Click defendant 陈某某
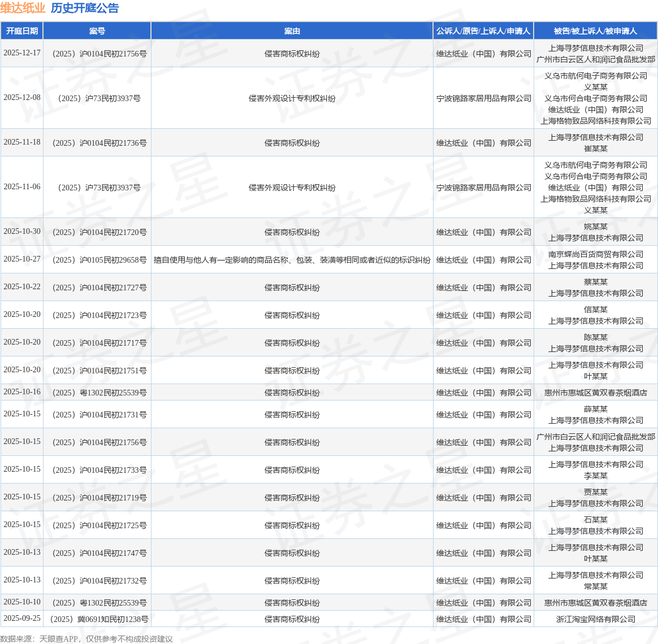Viewport: 658px width, 644px height. pos(595,337)
